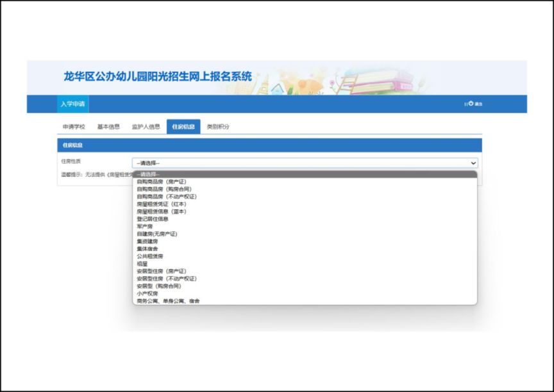The height and width of the screenshot is (392, 554).
Task: Select option 商务公寓、单身公寓、宿舍
Action: tap(305, 300)
